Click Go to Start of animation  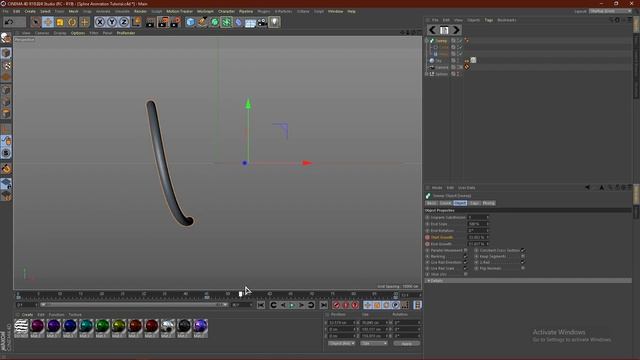tap(261, 305)
